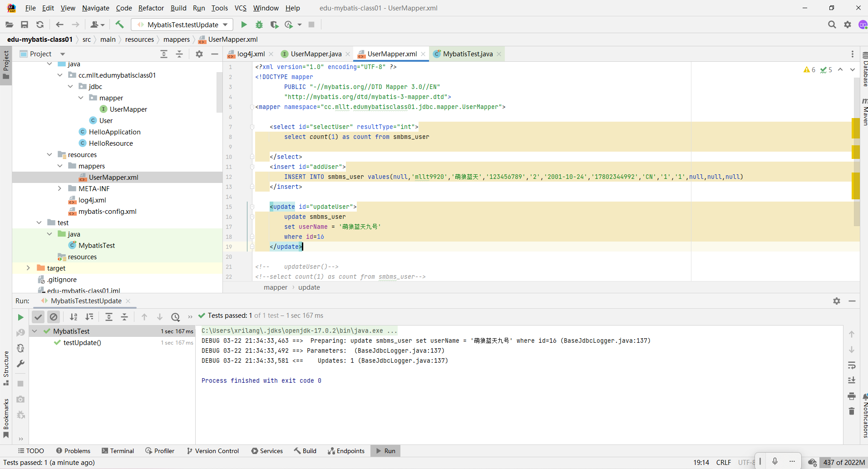Save all files with the disk icon

tap(25, 25)
